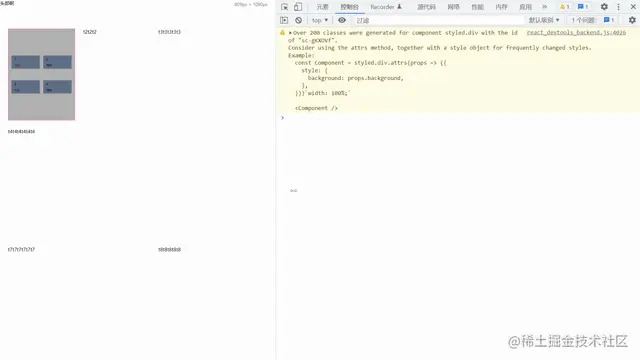640x360 pixels.
Task: Open the 网络 (Network) tab
Action: pyautogui.click(x=453, y=7)
